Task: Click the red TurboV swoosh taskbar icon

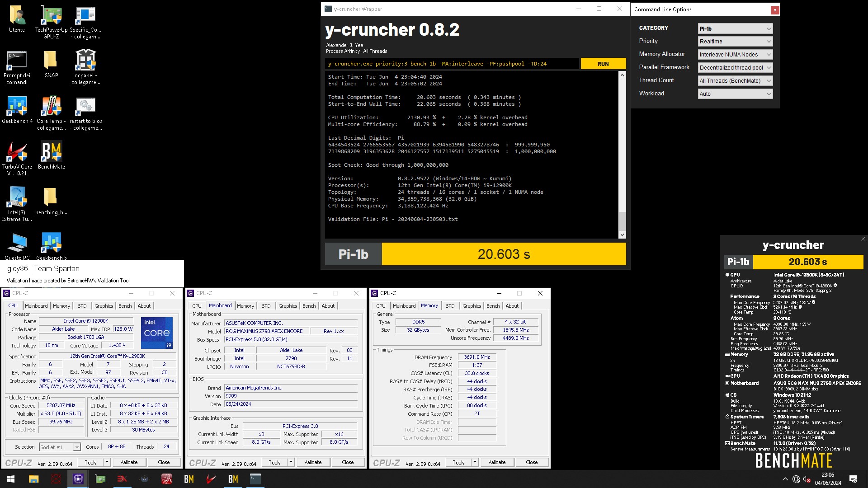Action: click(211, 479)
